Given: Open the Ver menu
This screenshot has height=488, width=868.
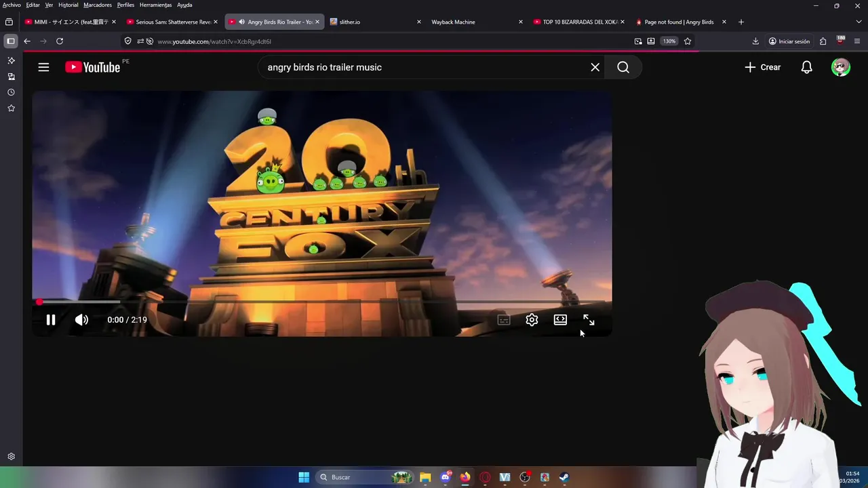Looking at the screenshot, I should pyautogui.click(x=49, y=5).
